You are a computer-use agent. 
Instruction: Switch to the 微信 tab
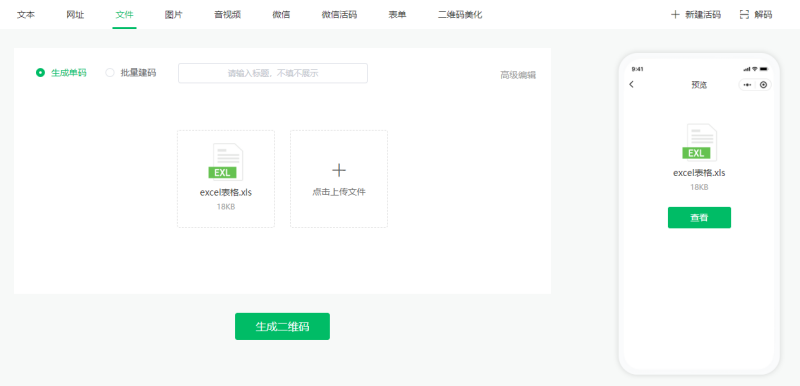coord(281,15)
